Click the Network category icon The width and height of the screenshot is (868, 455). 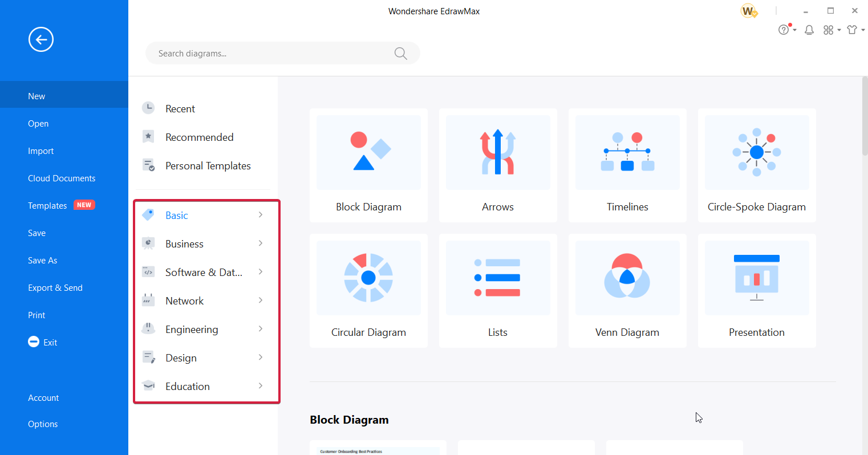(148, 300)
